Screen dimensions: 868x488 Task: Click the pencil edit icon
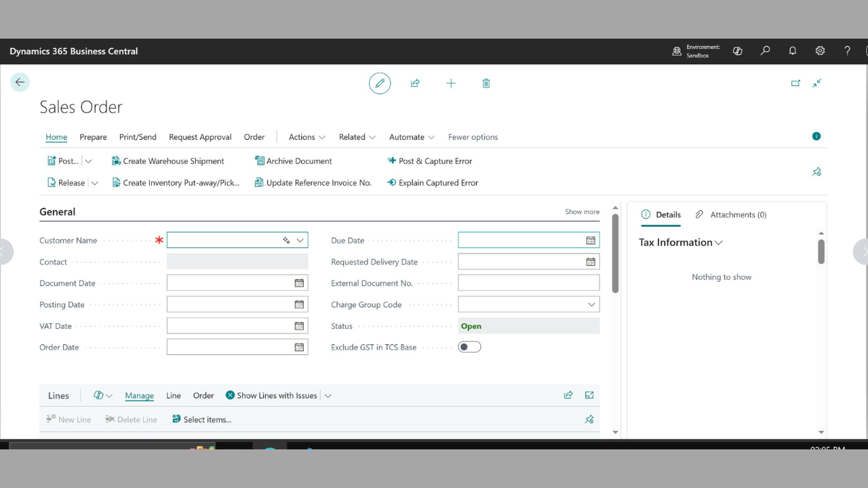tap(380, 83)
